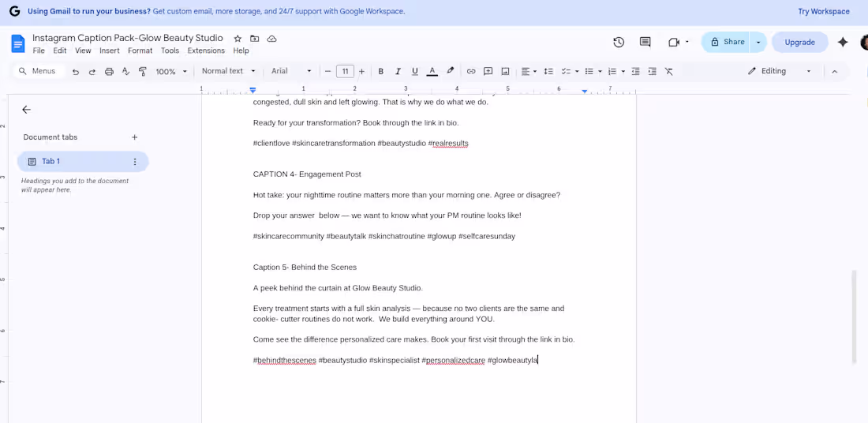This screenshot has height=423, width=868.
Task: Open the Insert menu
Action: (110, 51)
